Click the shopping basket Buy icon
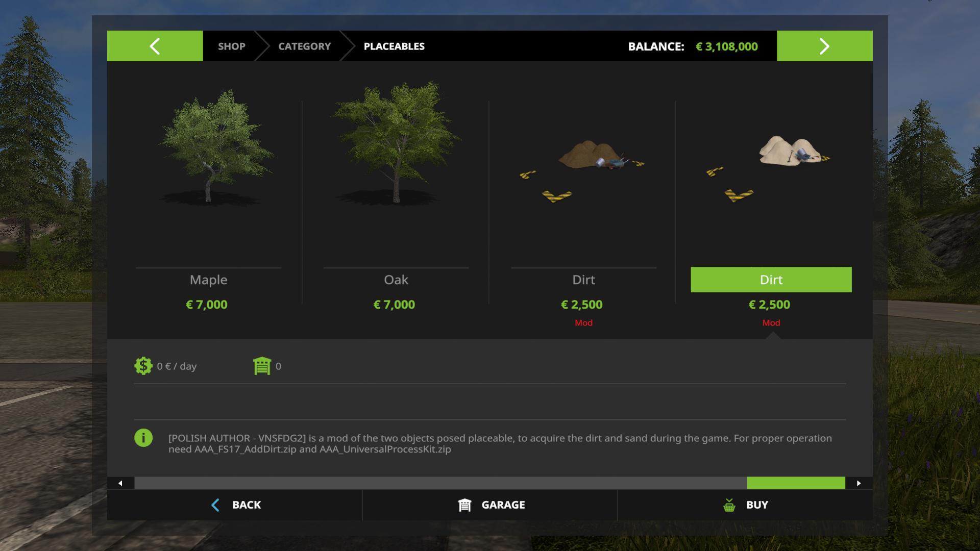The height and width of the screenshot is (551, 980). (729, 505)
